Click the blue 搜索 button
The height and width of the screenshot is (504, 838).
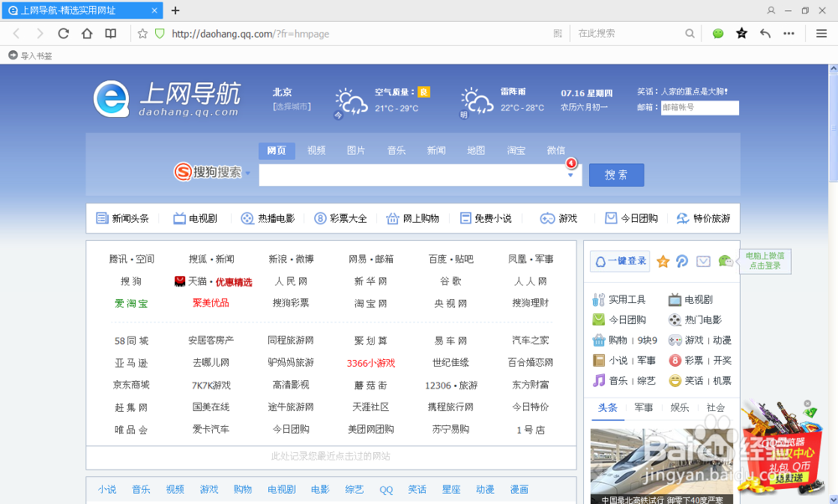tap(616, 175)
